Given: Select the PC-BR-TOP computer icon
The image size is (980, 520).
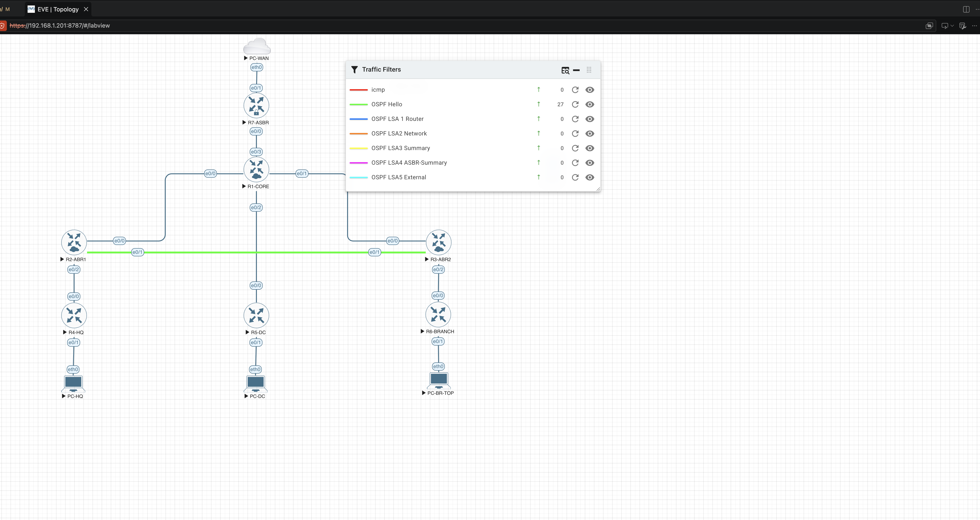Looking at the screenshot, I should click(x=439, y=381).
